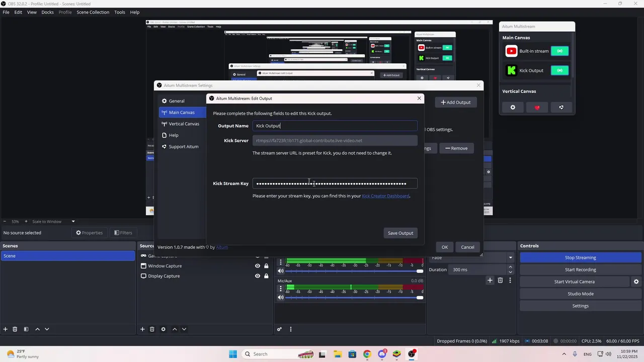Delete selected source with trash icon
The image size is (644, 362).
click(152, 329)
